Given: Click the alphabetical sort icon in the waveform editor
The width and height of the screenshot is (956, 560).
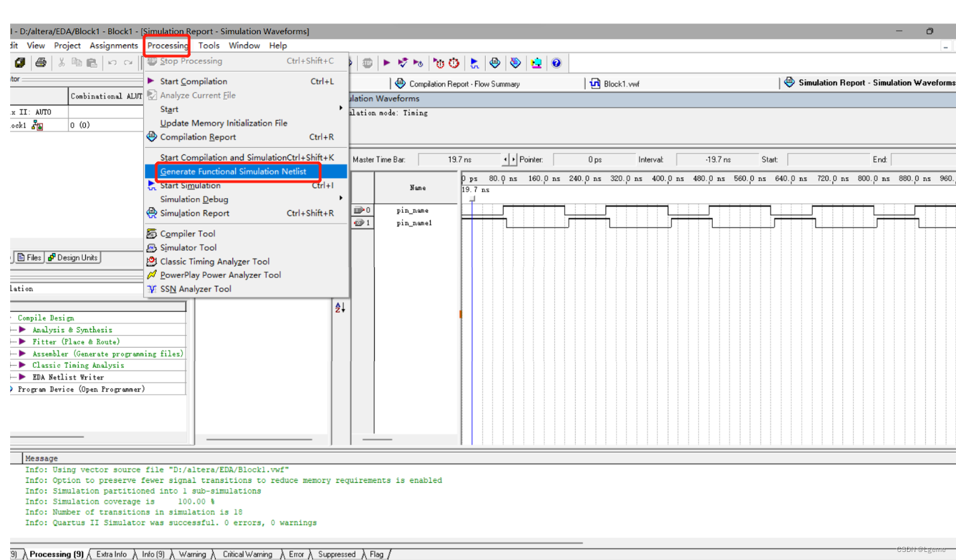Looking at the screenshot, I should tap(341, 307).
